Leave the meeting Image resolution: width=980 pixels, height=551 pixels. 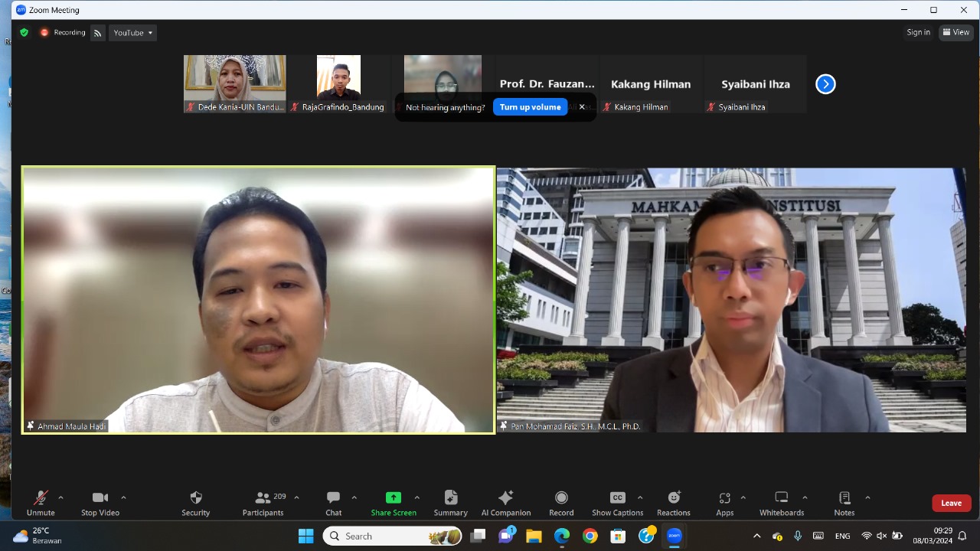(x=951, y=503)
